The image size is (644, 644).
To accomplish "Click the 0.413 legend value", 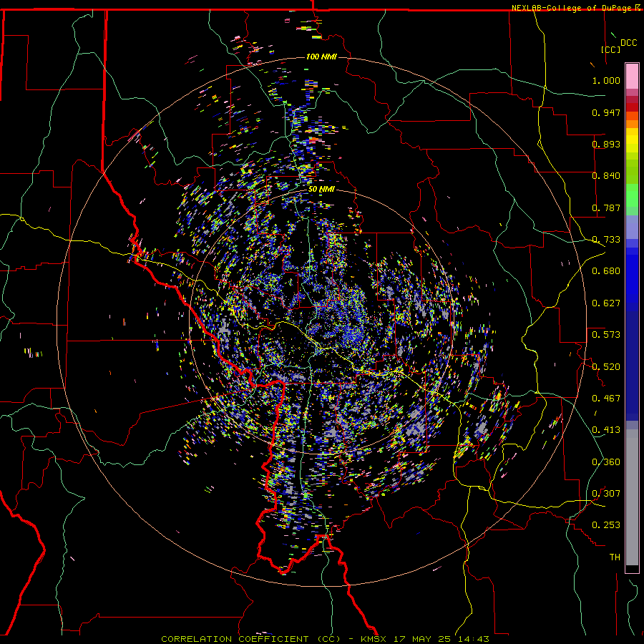I will point(606,430).
